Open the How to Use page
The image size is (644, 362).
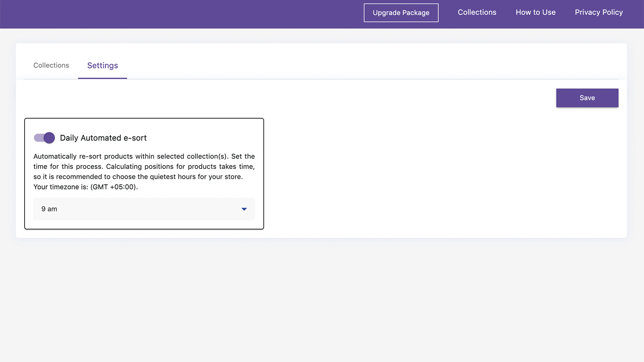click(x=535, y=12)
